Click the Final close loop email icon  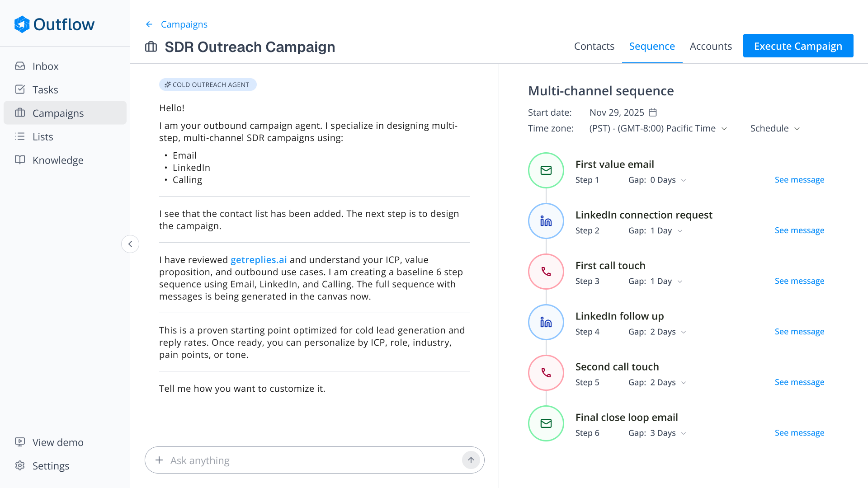point(546,423)
